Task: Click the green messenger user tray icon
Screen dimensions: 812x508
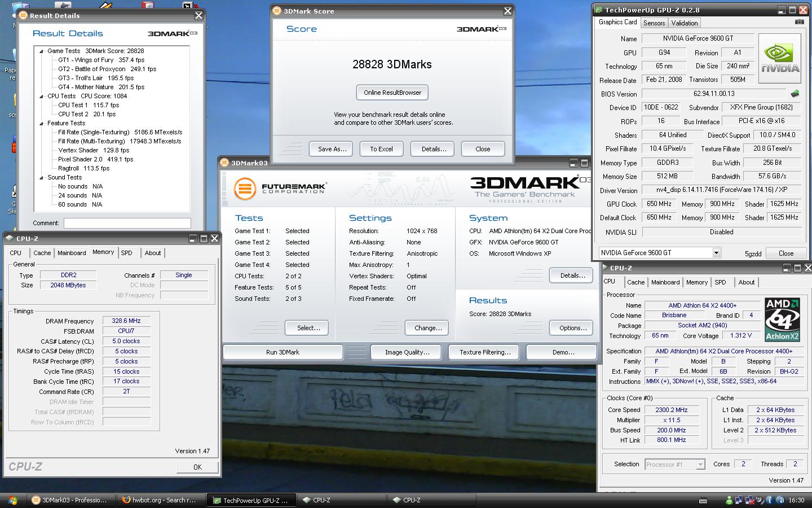Action: [x=729, y=500]
